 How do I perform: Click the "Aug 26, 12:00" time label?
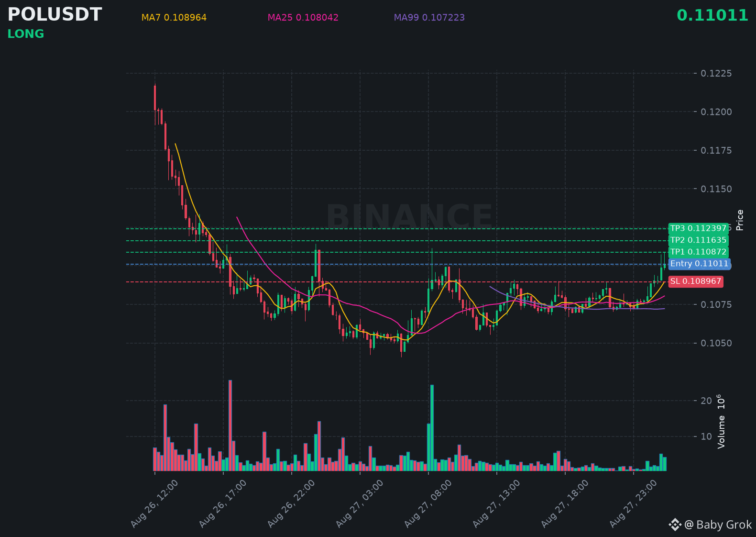pyautogui.click(x=154, y=504)
